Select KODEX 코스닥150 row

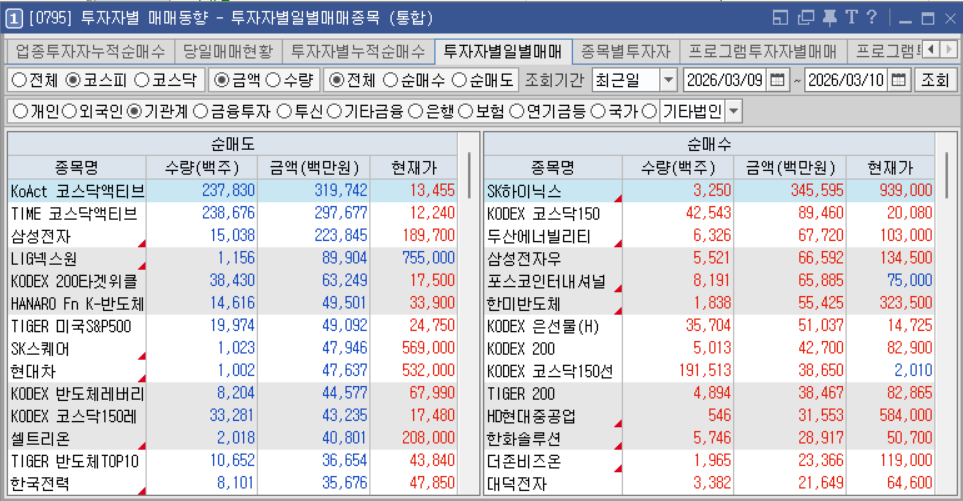click(709, 214)
